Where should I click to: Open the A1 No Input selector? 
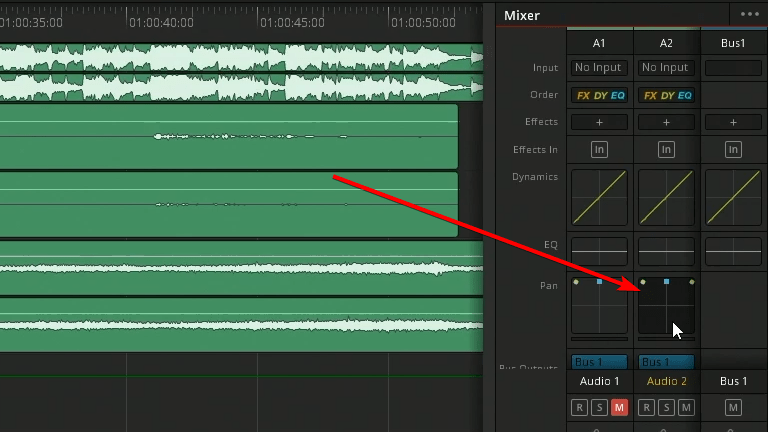click(x=599, y=68)
